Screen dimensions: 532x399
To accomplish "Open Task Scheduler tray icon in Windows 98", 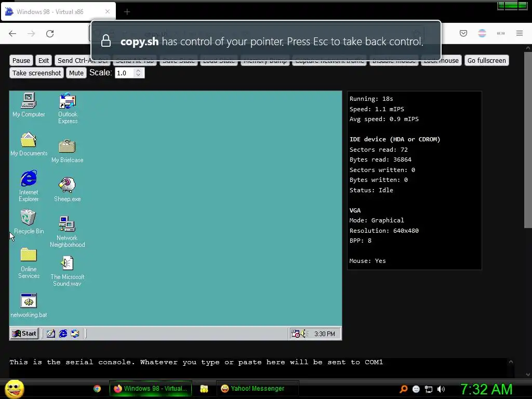I will pos(295,334).
